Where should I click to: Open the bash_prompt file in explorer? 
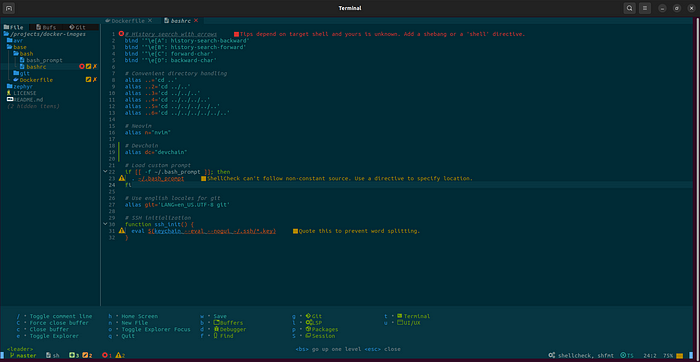coord(41,60)
